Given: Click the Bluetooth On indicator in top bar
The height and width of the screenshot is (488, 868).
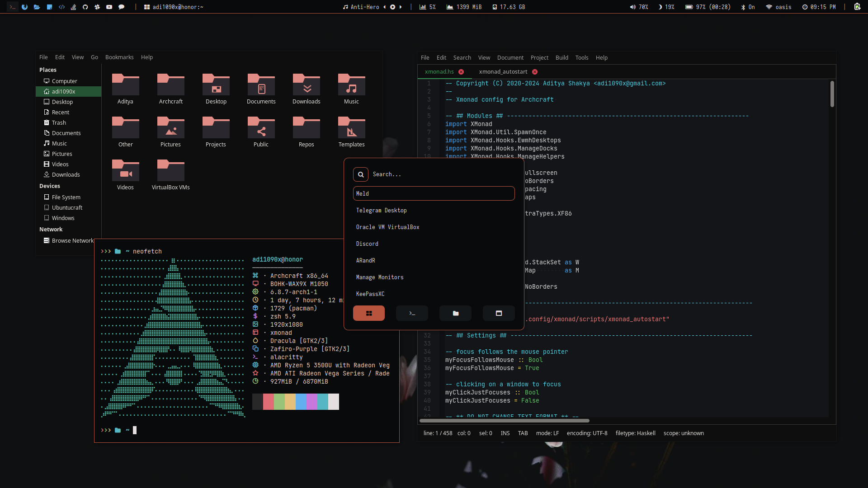Looking at the screenshot, I should pos(748,7).
